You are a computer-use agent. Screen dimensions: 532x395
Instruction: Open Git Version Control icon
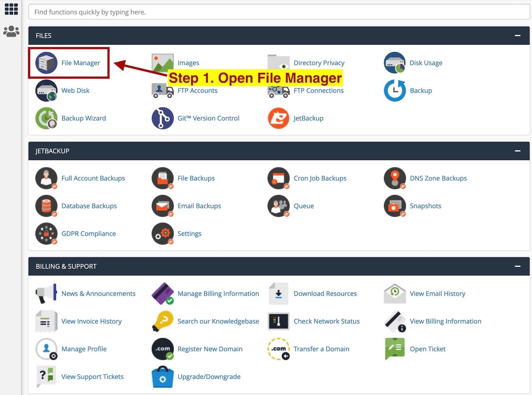pyautogui.click(x=162, y=118)
